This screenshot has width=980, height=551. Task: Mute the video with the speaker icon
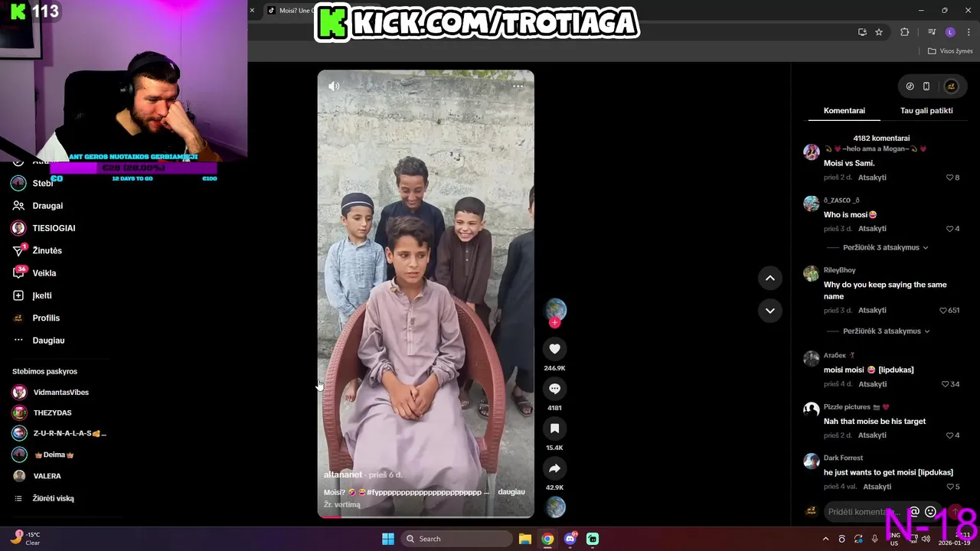tap(334, 86)
